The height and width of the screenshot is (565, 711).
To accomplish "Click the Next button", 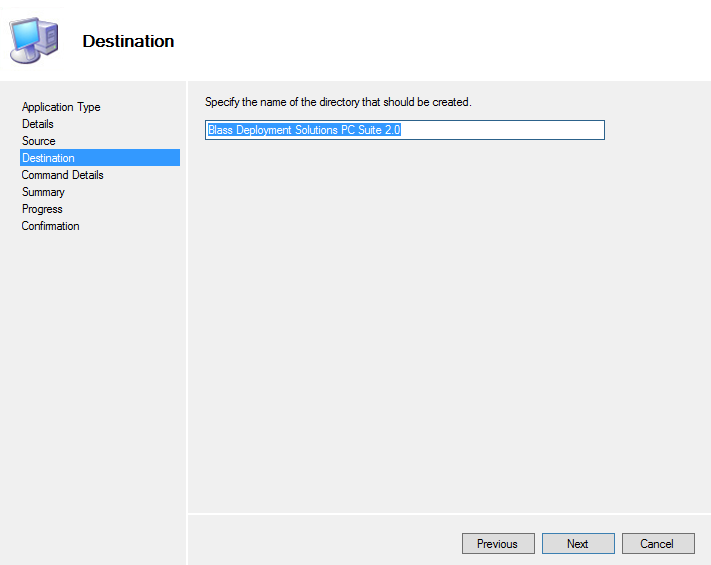I will (x=578, y=544).
